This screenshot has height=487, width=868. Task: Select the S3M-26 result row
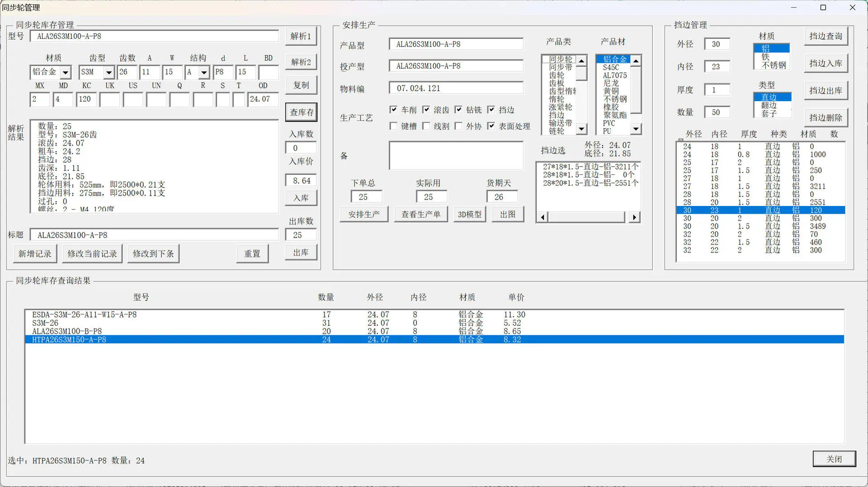[x=434, y=323]
